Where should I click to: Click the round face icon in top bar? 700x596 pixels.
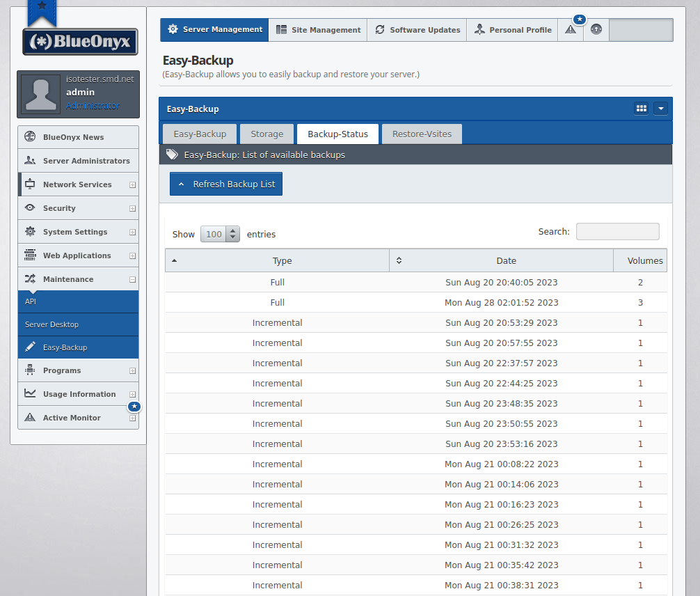(596, 29)
